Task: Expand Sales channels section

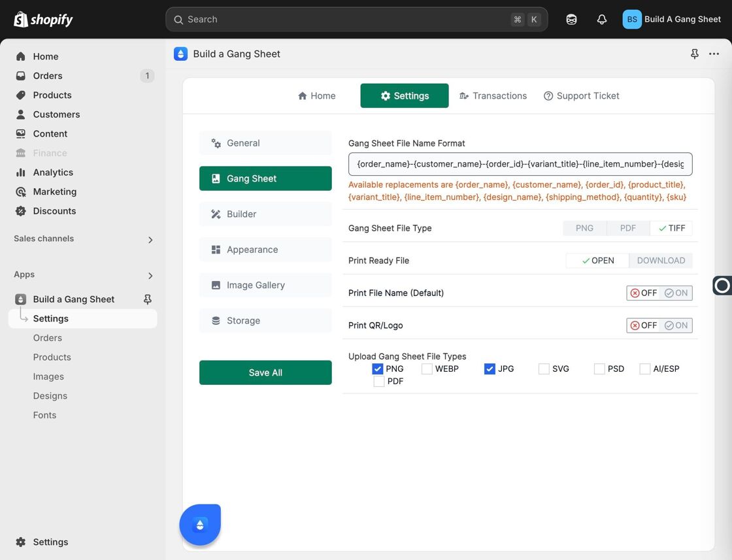Action: pos(150,239)
